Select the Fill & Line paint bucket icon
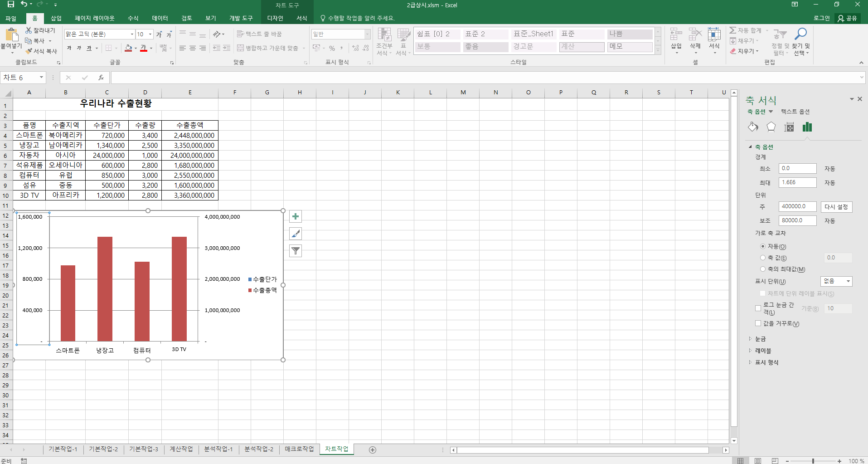868x464 pixels. tap(753, 127)
